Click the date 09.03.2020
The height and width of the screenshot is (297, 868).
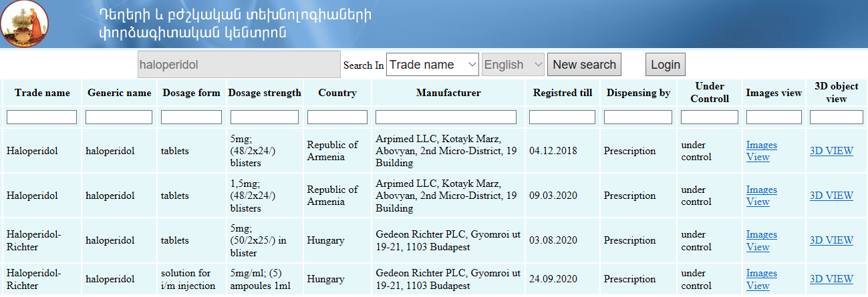[553, 196]
